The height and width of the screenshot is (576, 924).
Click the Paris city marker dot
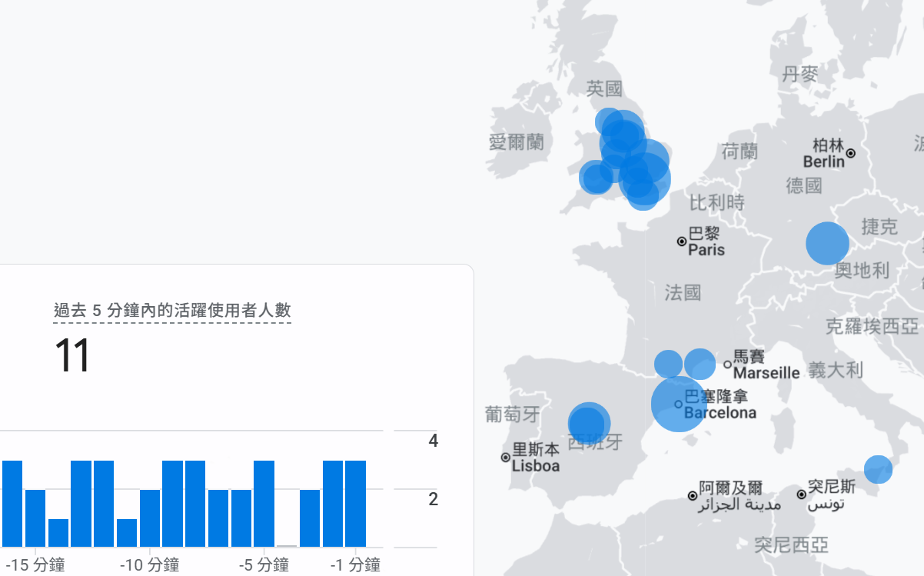[x=682, y=241]
